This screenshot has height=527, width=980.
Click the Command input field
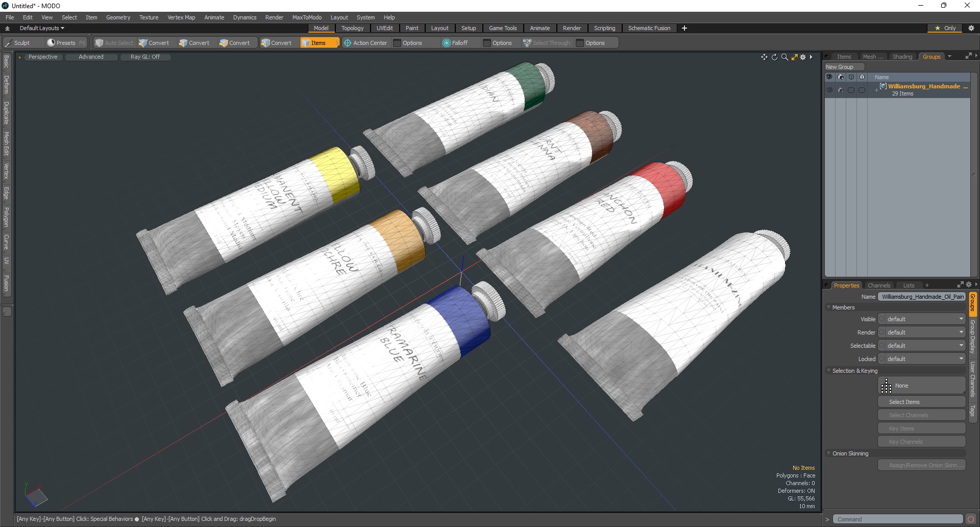[x=897, y=519]
